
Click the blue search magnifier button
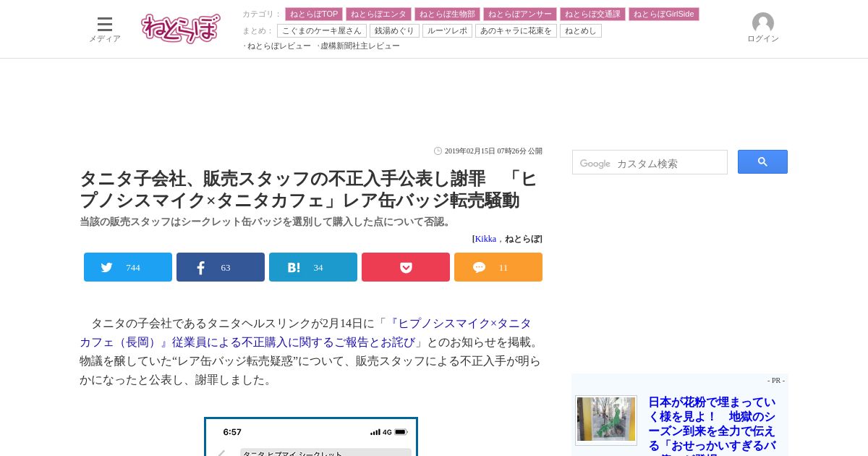tap(762, 162)
